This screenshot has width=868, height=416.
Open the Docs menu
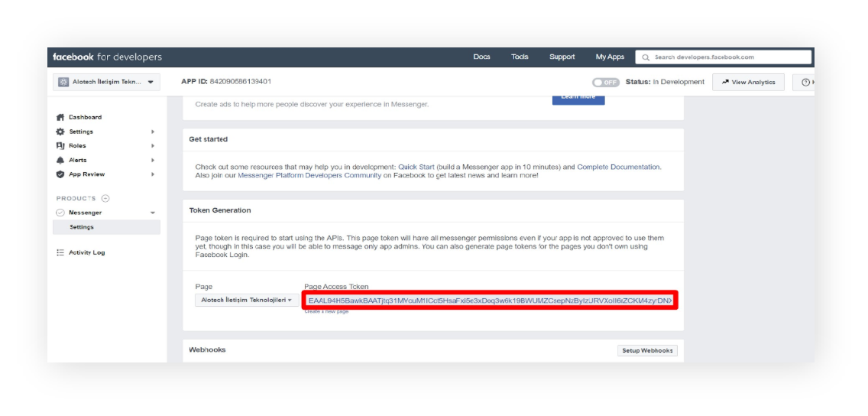481,57
